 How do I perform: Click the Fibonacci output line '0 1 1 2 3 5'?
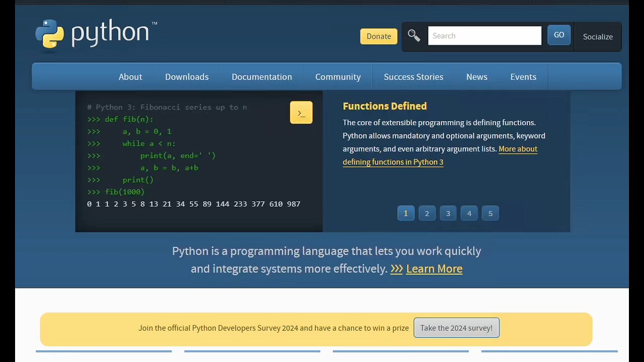tap(194, 204)
